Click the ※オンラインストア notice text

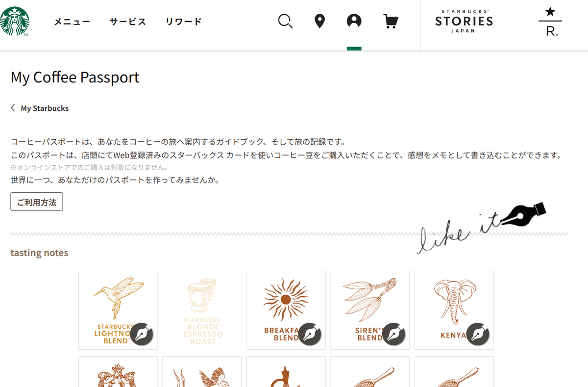(x=89, y=168)
